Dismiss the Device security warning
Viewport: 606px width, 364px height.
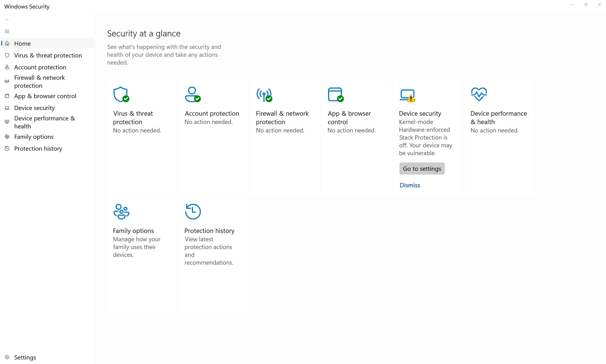(x=410, y=185)
